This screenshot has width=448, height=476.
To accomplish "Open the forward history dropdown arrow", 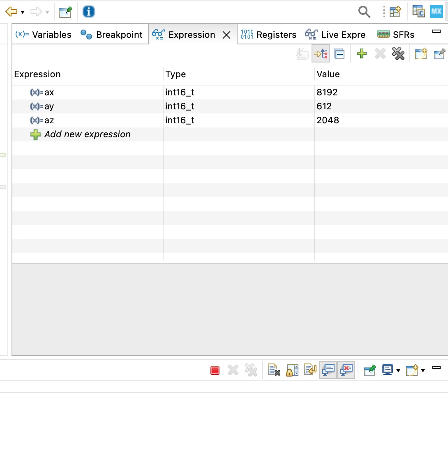I will [47, 12].
